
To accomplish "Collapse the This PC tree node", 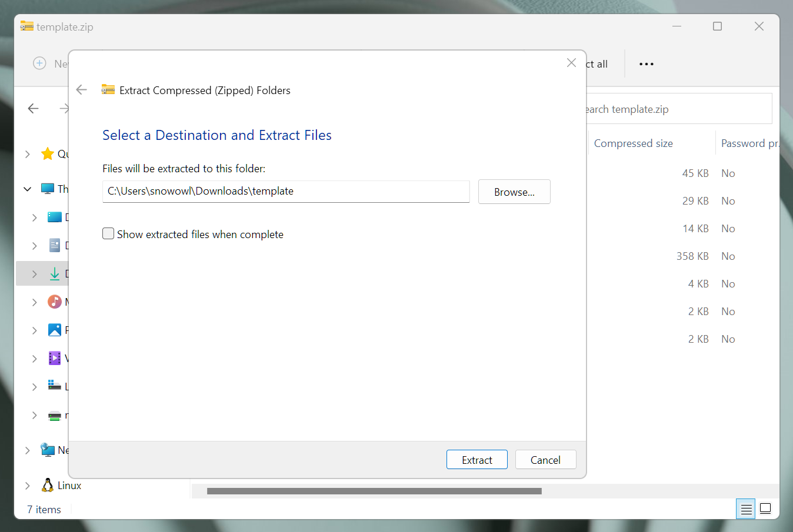I will point(28,189).
